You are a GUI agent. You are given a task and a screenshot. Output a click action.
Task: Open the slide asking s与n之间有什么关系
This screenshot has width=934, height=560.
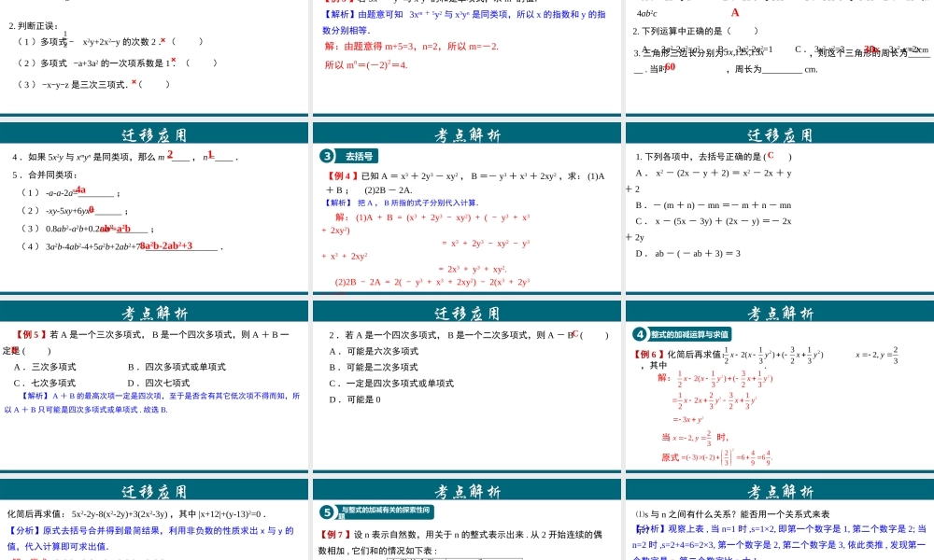(780, 519)
